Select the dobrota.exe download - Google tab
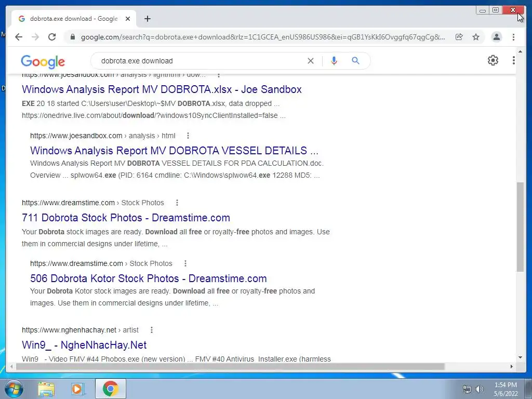This screenshot has width=532, height=399. (x=74, y=19)
